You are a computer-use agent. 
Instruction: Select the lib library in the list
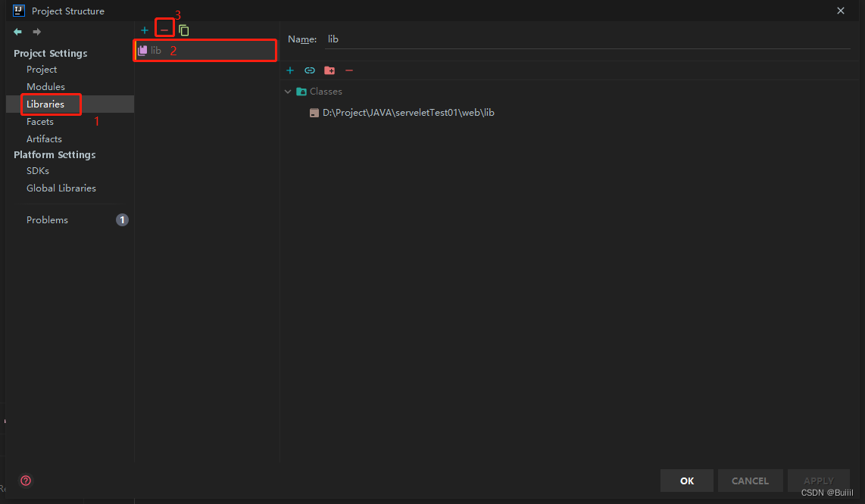point(156,50)
